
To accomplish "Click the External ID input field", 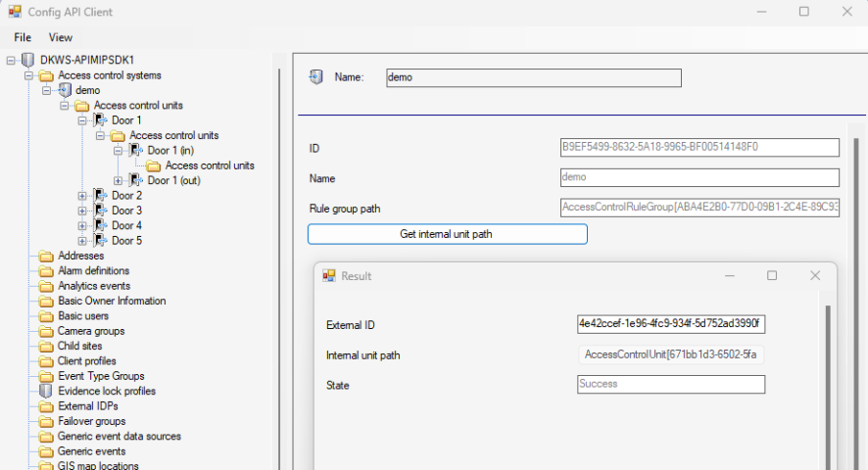I will click(670, 324).
